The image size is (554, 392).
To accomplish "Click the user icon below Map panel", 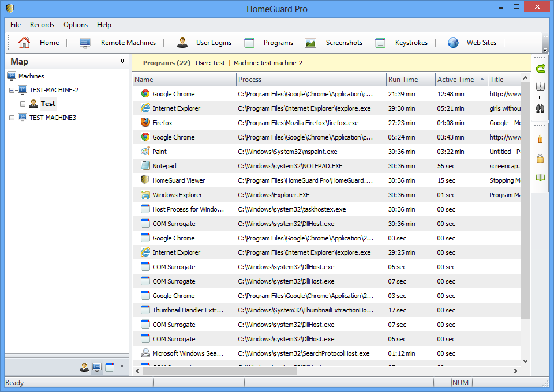I will pyautogui.click(x=84, y=367).
